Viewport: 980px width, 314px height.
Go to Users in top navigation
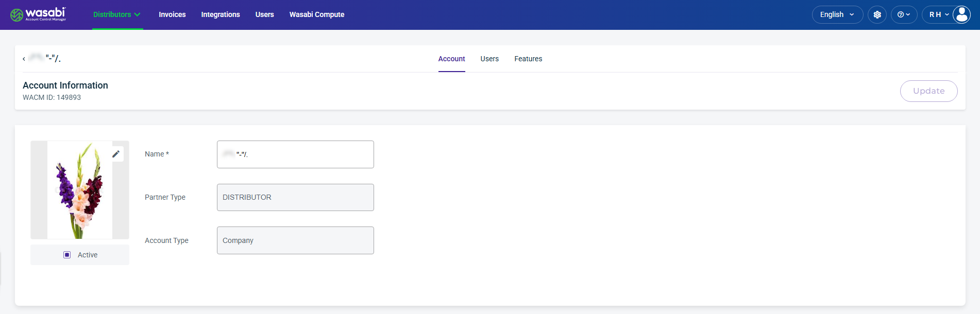pyautogui.click(x=265, y=14)
